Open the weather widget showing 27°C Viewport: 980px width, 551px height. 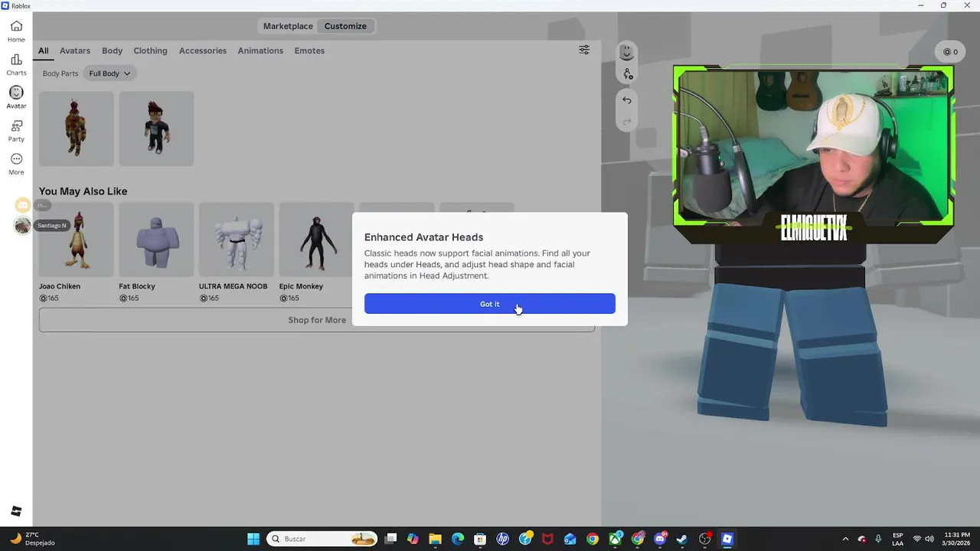click(x=32, y=539)
